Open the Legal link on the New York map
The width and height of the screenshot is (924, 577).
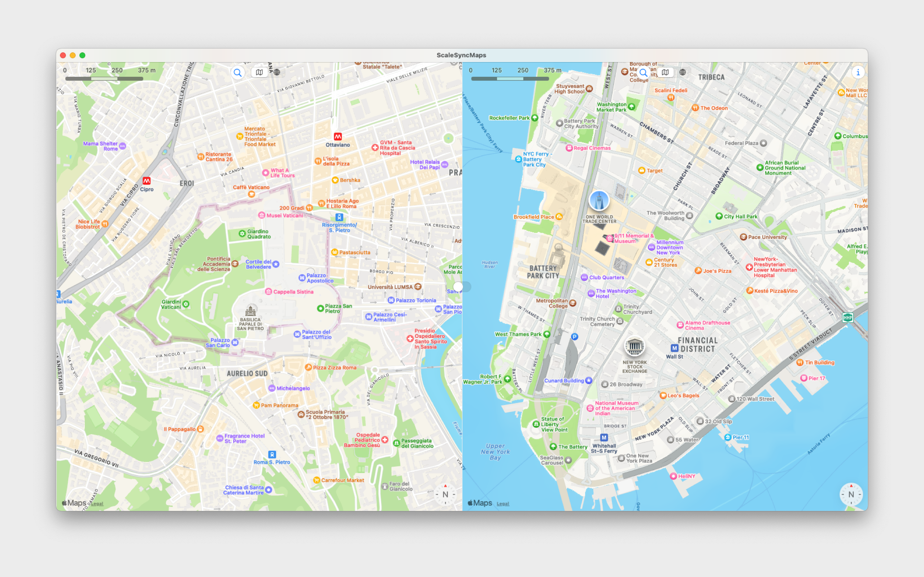click(503, 504)
